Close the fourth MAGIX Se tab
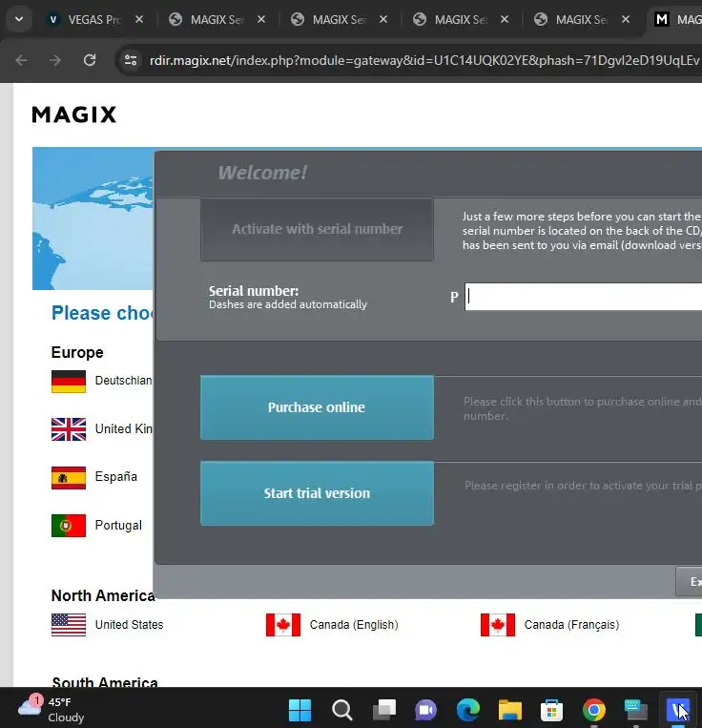 [626, 19]
